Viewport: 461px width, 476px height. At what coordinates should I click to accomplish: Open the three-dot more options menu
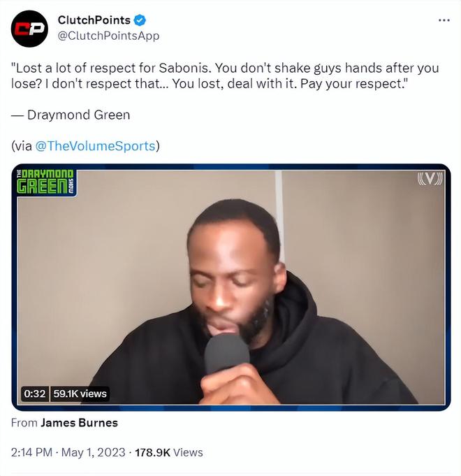(444, 20)
